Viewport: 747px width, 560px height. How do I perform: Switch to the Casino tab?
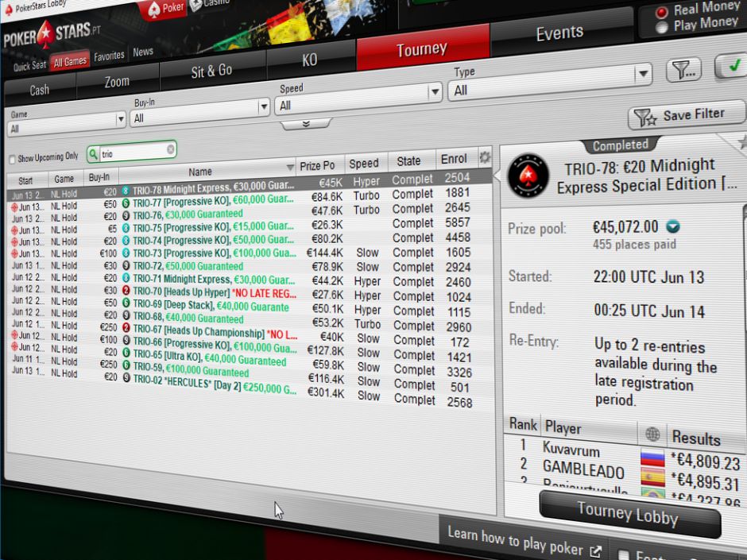tap(210, 4)
